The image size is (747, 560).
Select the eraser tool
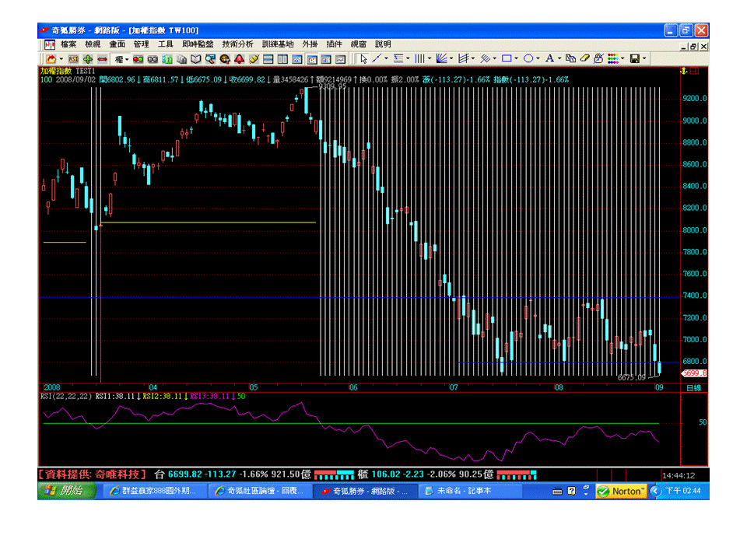point(584,58)
